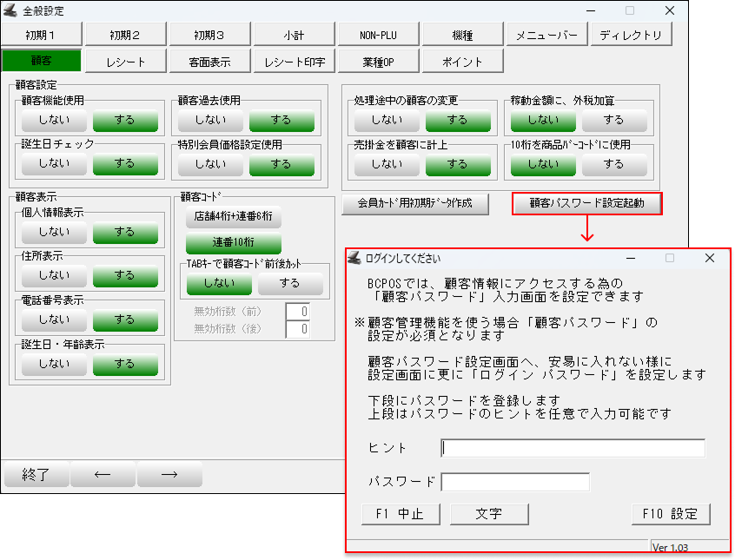Viewport: 735px width, 560px height.
Task: Set 顧客機能使用 to しない
Action: pyautogui.click(x=54, y=120)
